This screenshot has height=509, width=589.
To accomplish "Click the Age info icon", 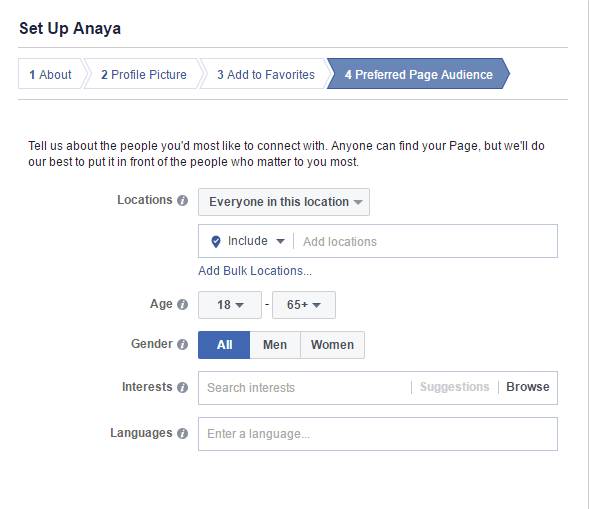I will point(183,304).
